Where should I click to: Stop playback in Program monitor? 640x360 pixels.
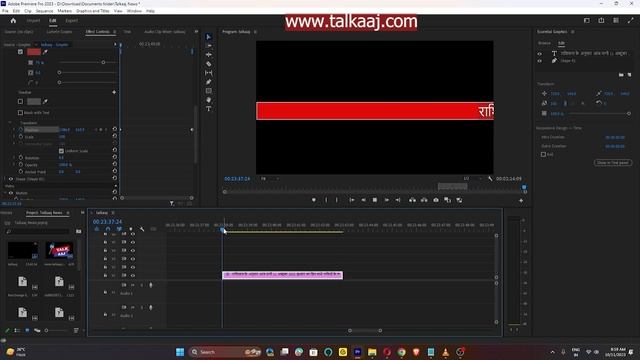click(375, 200)
